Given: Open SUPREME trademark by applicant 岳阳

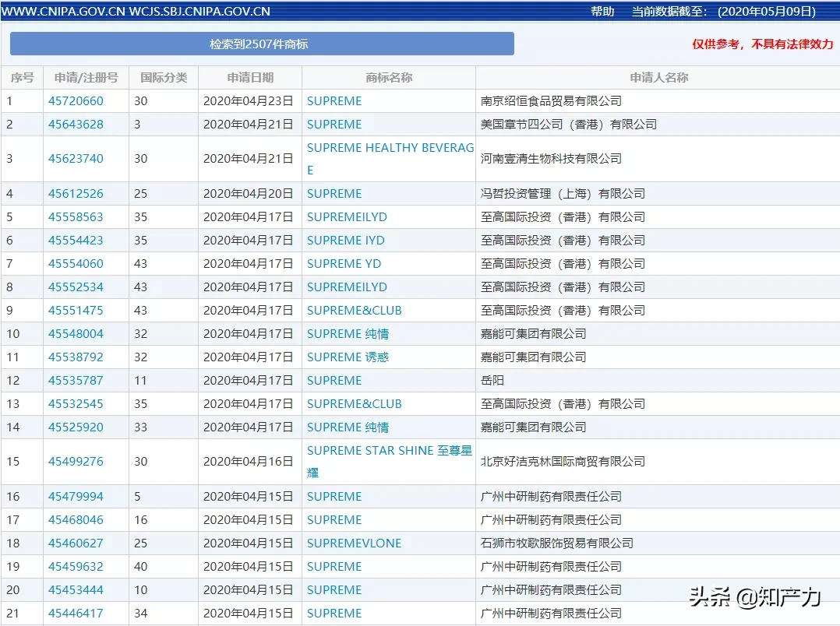Looking at the screenshot, I should (x=334, y=380).
